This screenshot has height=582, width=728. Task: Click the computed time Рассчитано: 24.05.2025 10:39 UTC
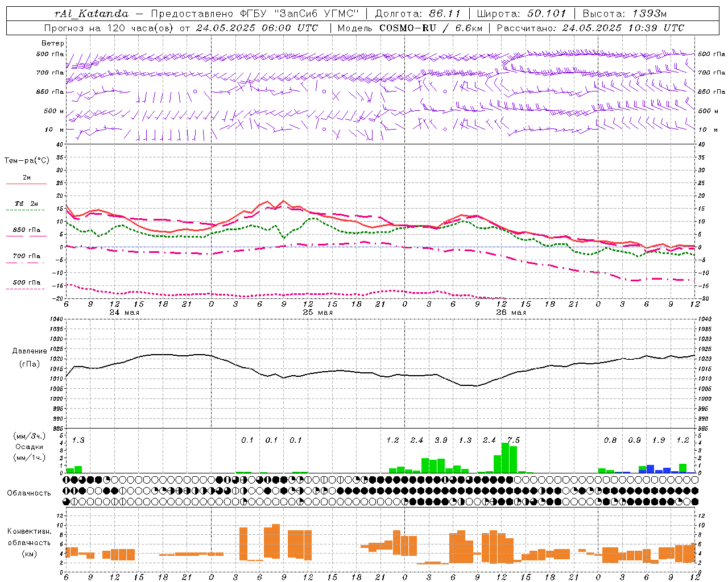590,28
